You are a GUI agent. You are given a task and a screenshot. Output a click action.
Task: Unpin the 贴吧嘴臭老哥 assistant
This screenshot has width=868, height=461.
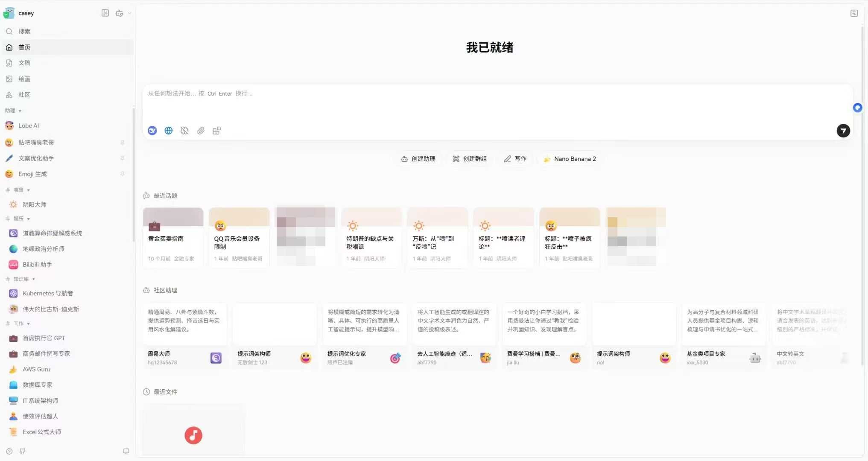click(122, 142)
